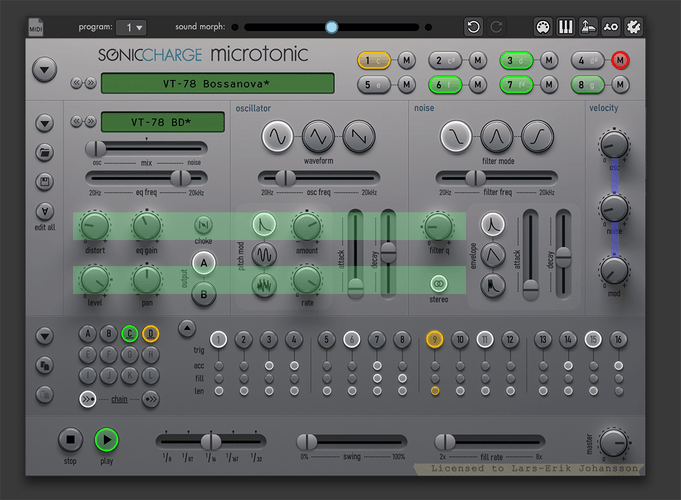Click the sound morph slider handle
681x500 pixels.
pyautogui.click(x=331, y=27)
